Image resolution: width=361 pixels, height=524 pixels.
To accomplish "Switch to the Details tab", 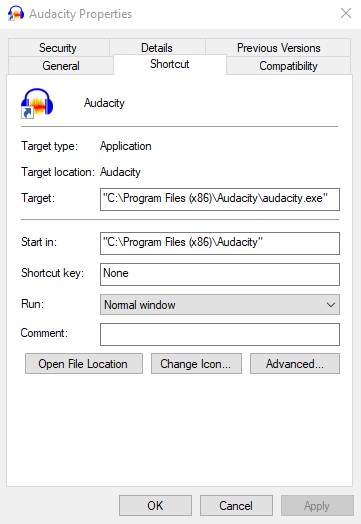I will [157, 47].
